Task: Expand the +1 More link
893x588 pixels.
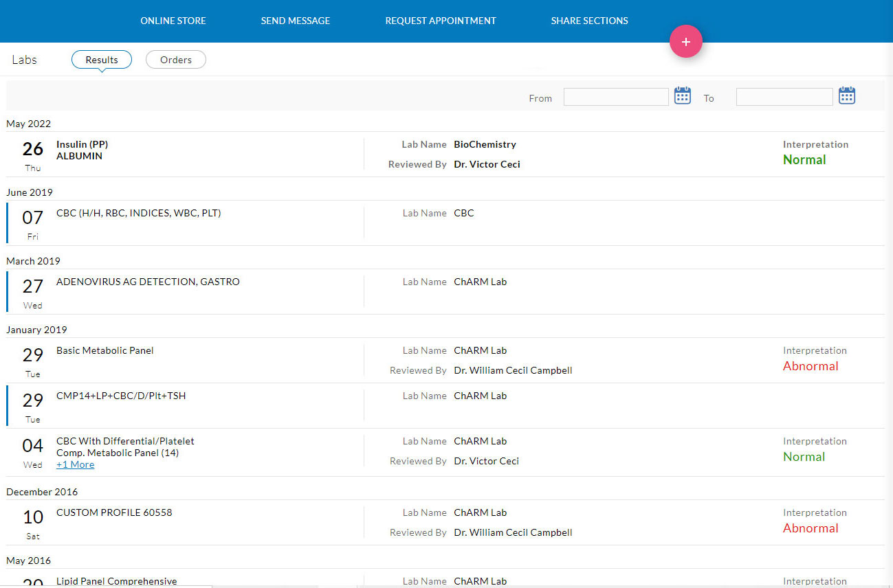Action: (x=75, y=465)
